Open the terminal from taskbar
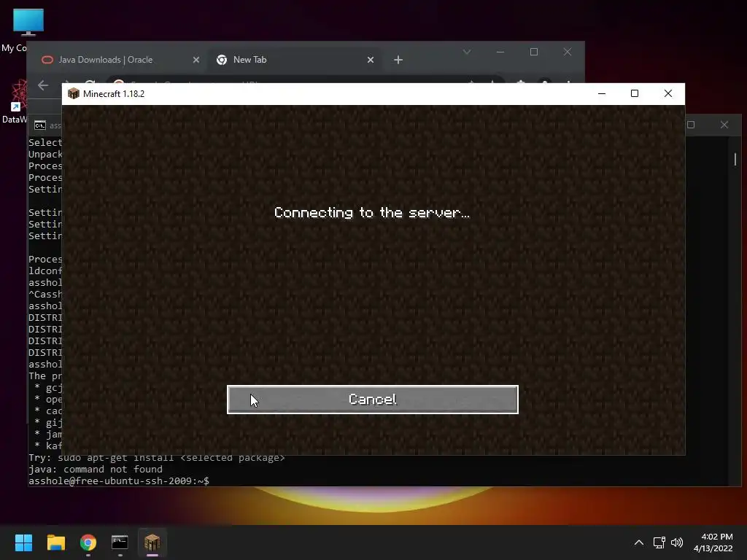 [120, 542]
